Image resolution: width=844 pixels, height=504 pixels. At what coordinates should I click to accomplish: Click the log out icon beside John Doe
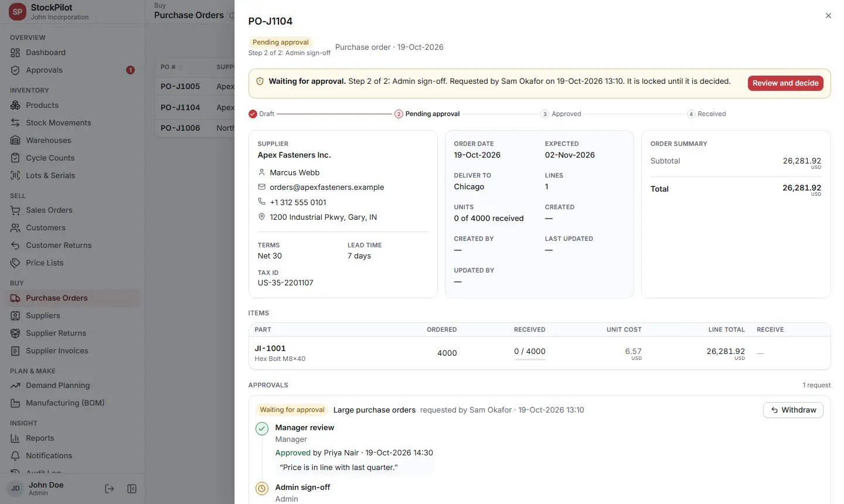click(110, 489)
